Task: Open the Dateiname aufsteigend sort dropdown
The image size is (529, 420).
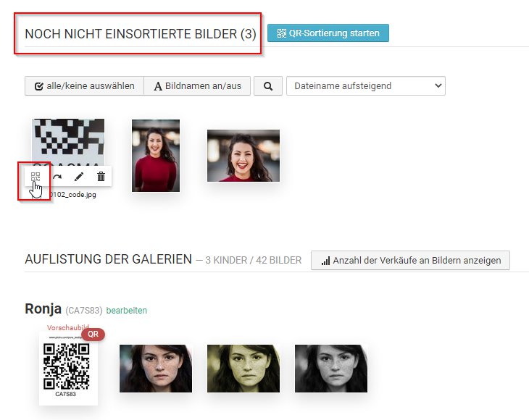Action: click(365, 85)
